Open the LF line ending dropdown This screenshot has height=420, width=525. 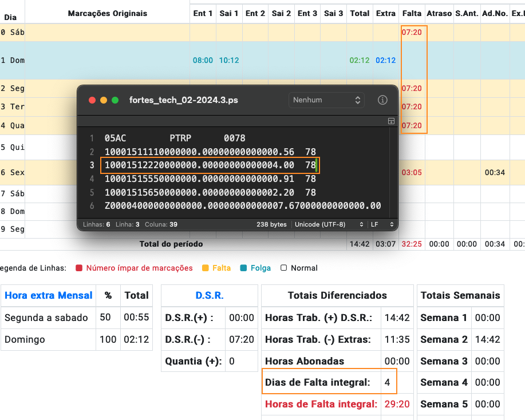(x=382, y=224)
